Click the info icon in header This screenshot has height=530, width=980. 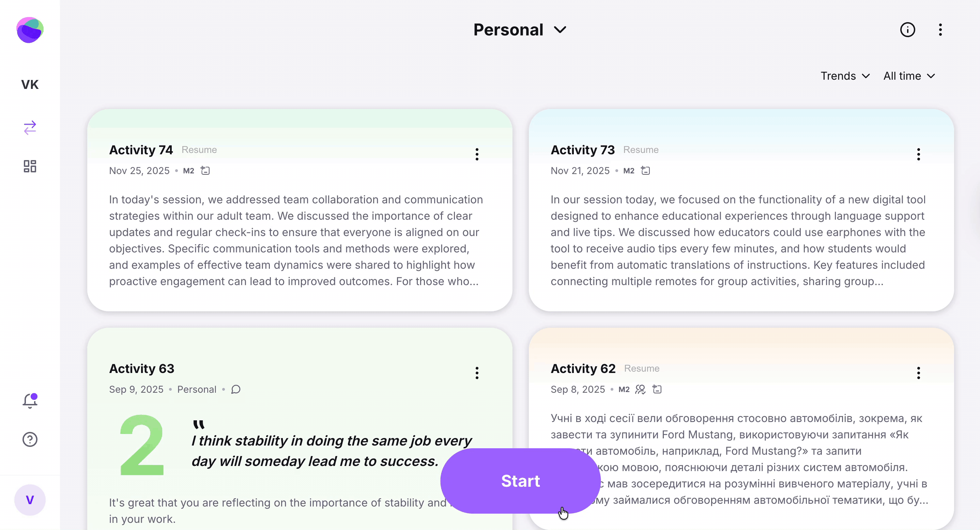(907, 30)
